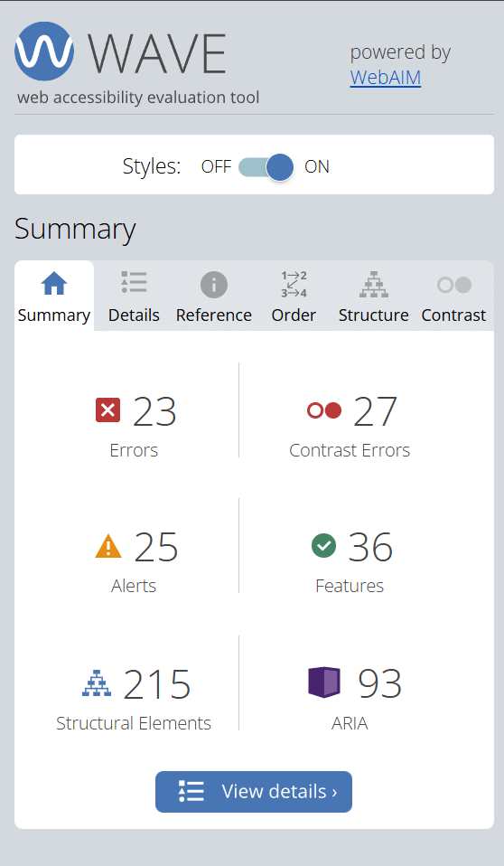
Task: Click the WAVE wave logo icon
Action: point(44,52)
